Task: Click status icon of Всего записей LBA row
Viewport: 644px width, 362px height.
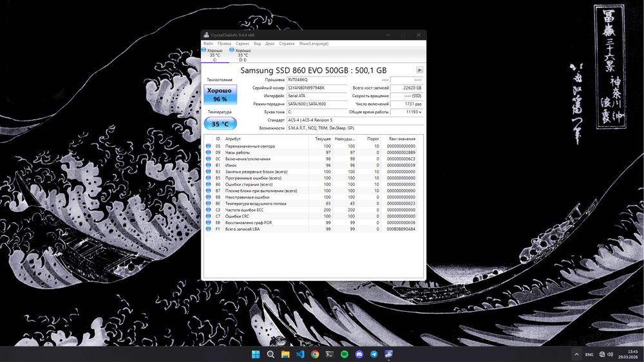Action: click(208, 229)
